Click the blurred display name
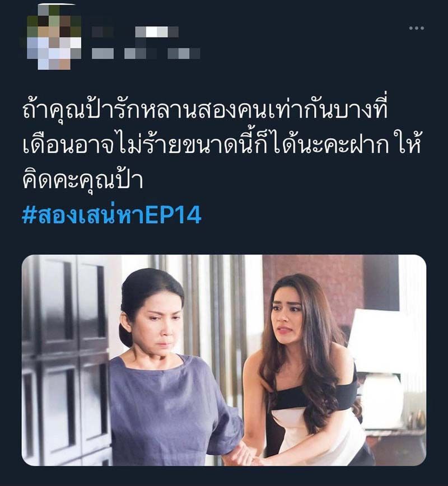The height and width of the screenshot is (486, 448). click(x=135, y=32)
